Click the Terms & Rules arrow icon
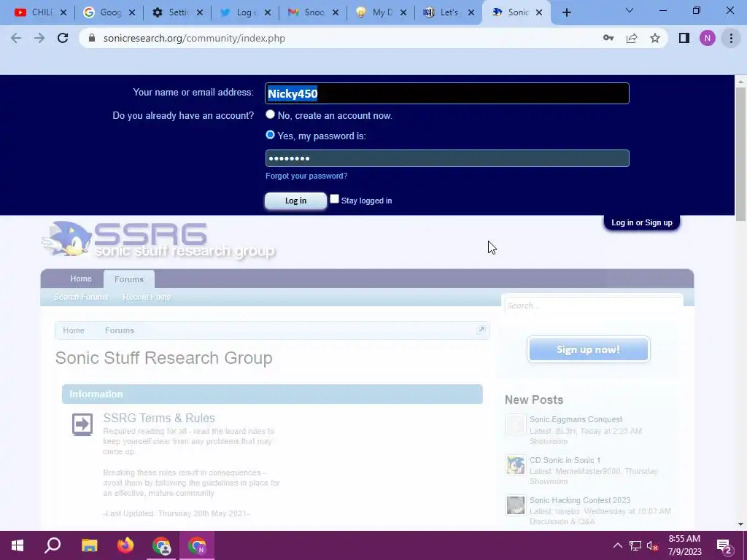 pos(82,424)
